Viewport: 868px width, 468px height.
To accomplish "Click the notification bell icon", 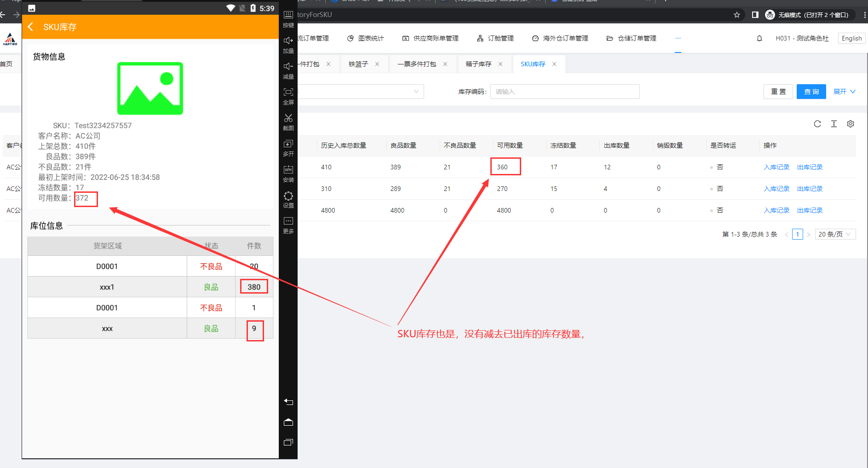I will click(x=759, y=39).
